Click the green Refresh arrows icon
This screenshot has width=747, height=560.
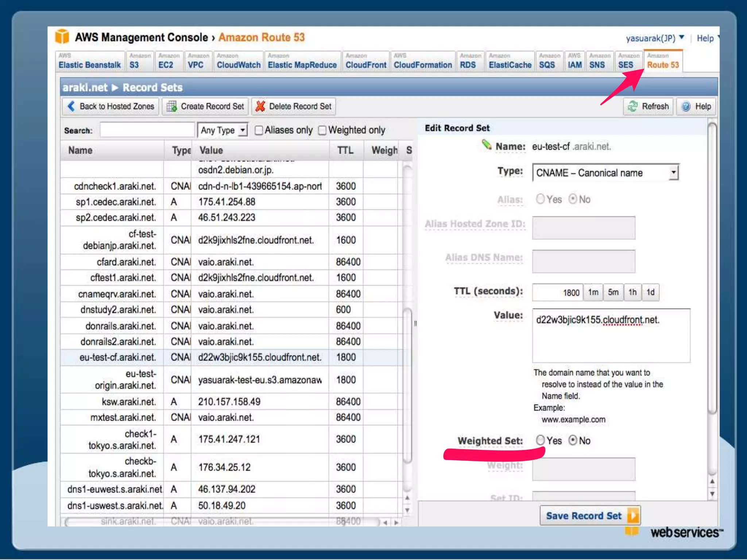[632, 106]
